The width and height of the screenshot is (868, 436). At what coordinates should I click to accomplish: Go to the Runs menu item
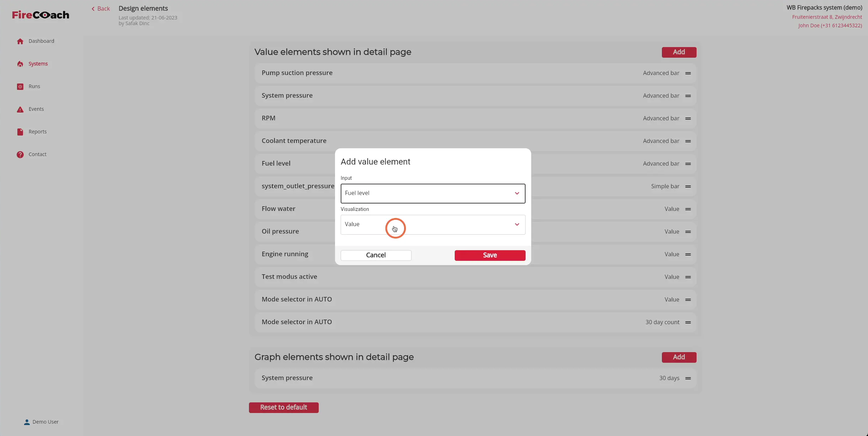tap(34, 86)
